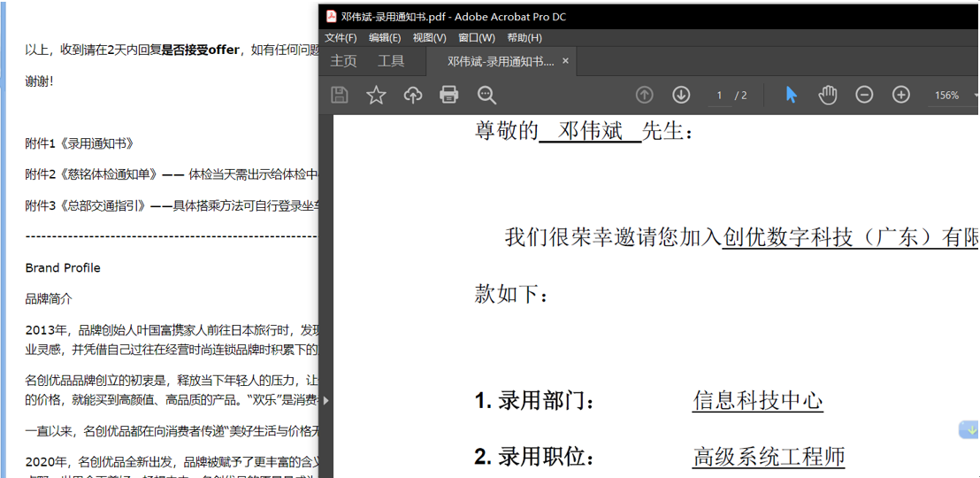This screenshot has height=478, width=980.
Task: Click the name 邓伟斌 in the PDF
Action: click(590, 131)
